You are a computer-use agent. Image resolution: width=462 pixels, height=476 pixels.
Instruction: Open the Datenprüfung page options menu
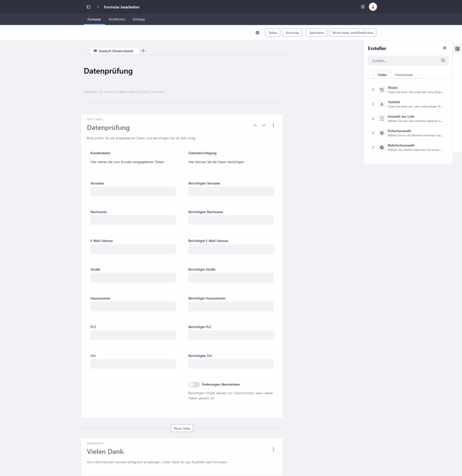point(273,125)
